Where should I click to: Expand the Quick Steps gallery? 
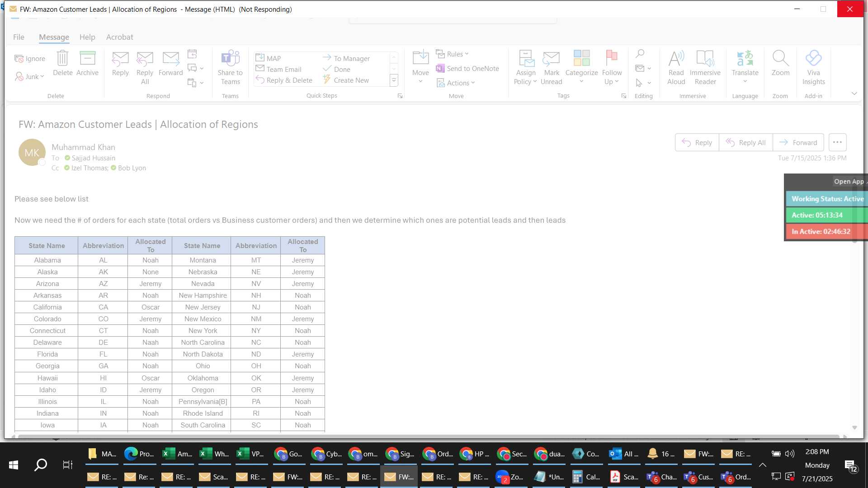coord(394,80)
